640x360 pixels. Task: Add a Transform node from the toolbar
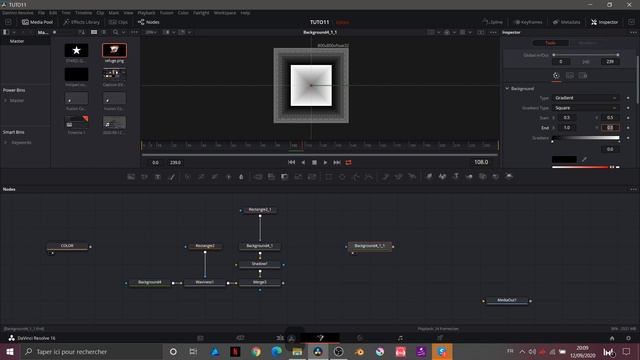312,177
